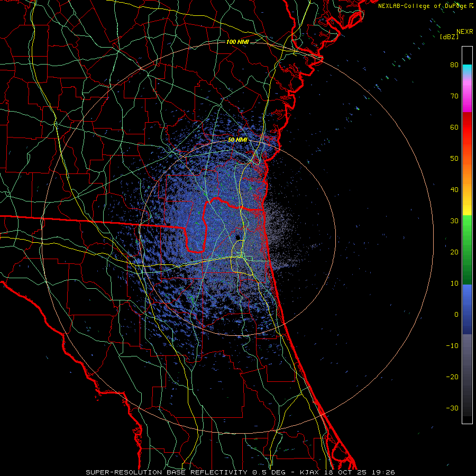Click the -20 value on the dBZ scale

452,377
